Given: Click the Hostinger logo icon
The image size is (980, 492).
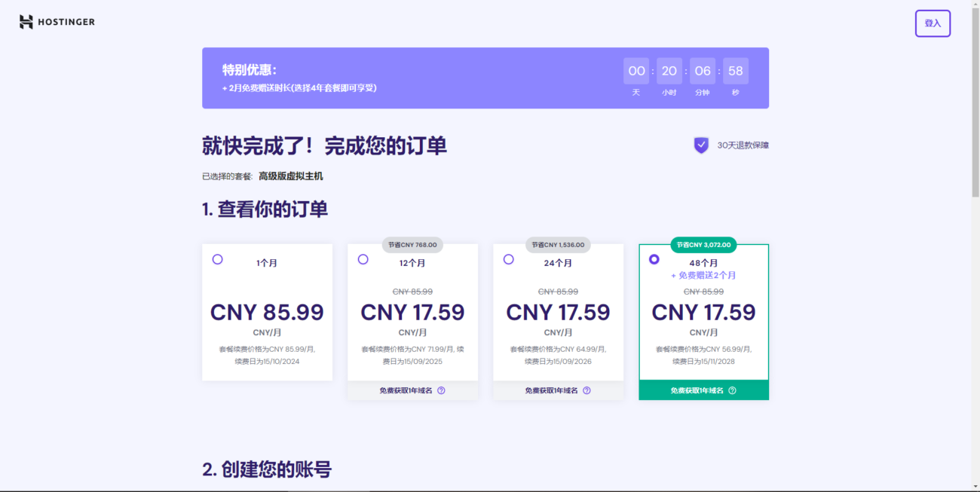Looking at the screenshot, I should (26, 22).
